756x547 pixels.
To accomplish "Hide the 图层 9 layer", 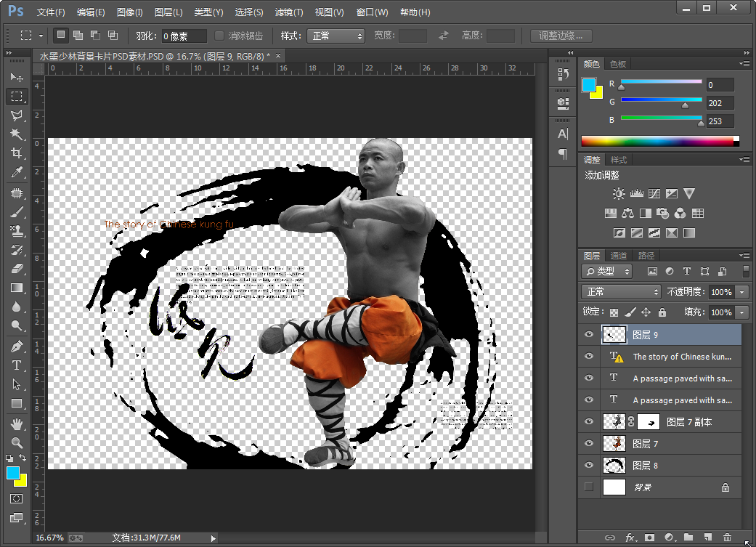I will [x=589, y=335].
